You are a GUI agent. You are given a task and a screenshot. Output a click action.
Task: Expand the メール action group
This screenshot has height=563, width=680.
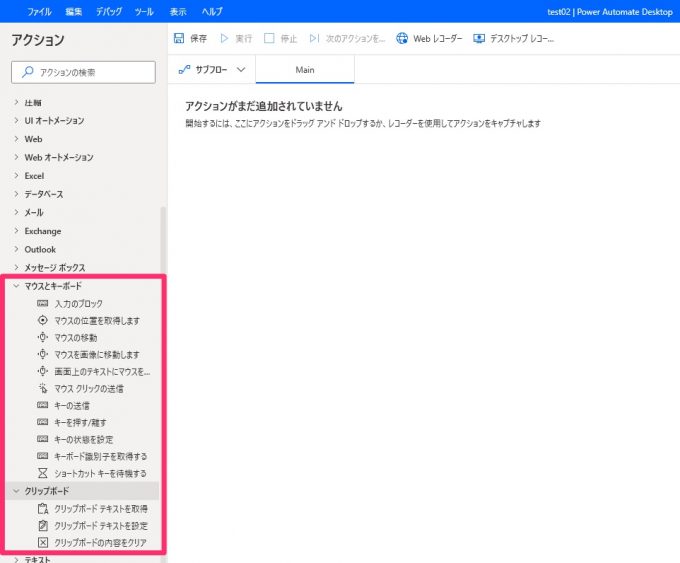point(16,212)
